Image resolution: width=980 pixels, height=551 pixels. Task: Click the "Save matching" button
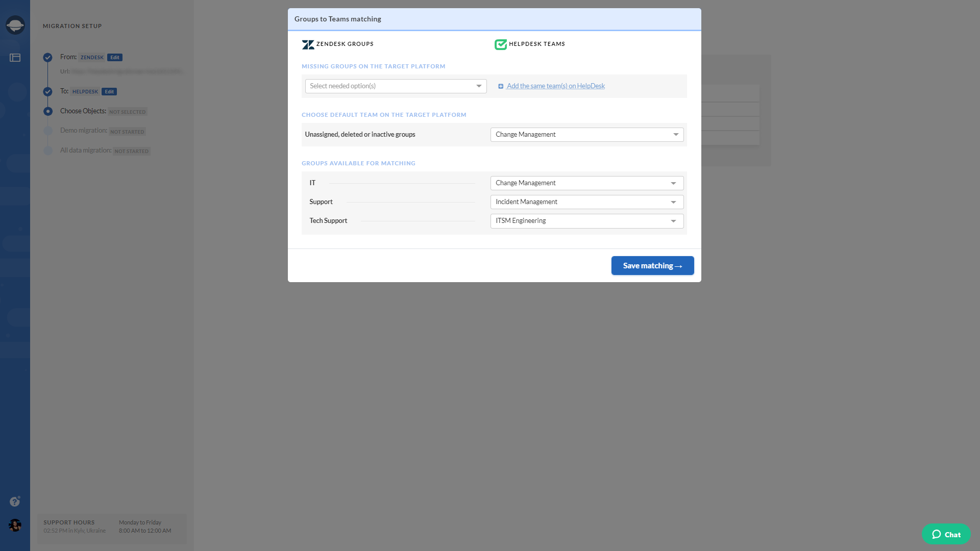tap(652, 265)
